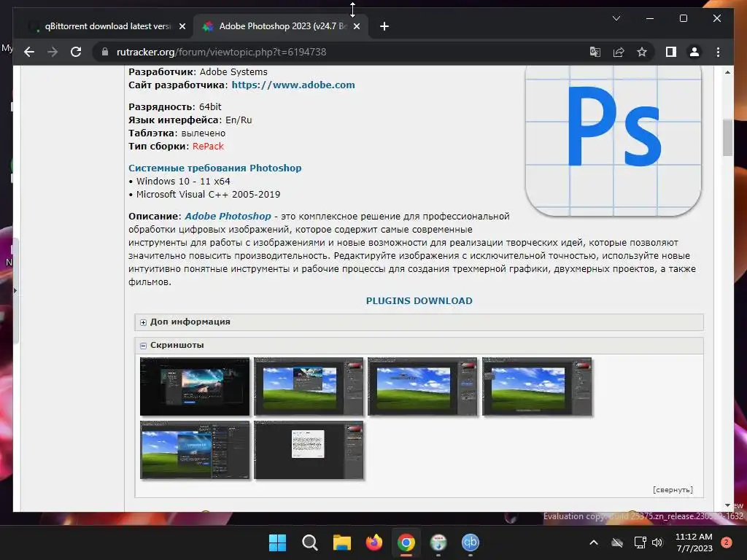Open the first screenshot thumbnail with splash screen
The height and width of the screenshot is (560, 747).
(x=194, y=386)
